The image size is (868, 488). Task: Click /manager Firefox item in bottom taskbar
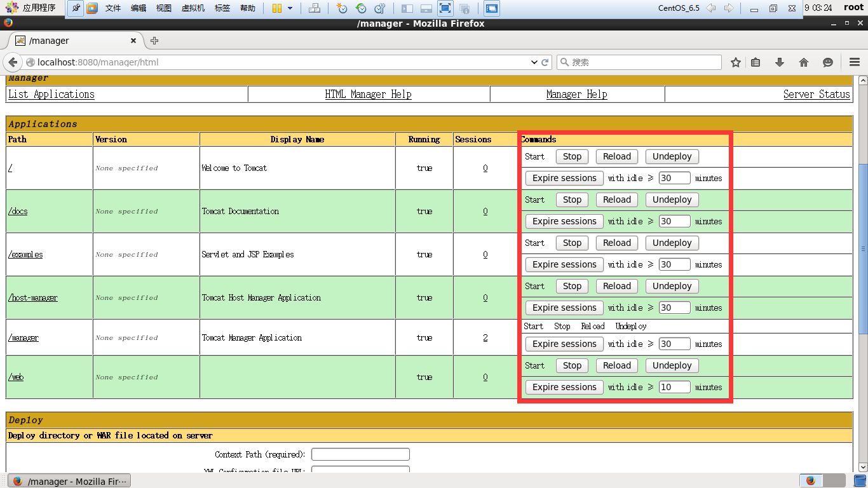(x=69, y=481)
